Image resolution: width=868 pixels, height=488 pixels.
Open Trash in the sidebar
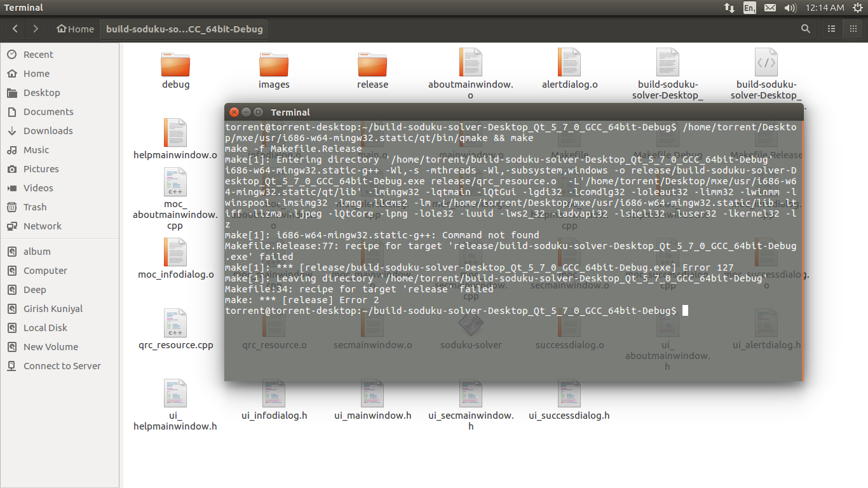coord(60,207)
